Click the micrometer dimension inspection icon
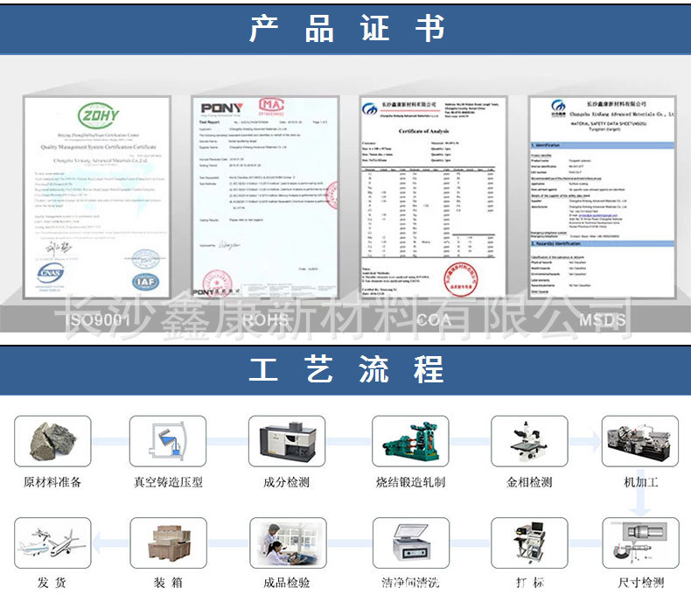The height and width of the screenshot is (616, 691). pyautogui.click(x=641, y=542)
